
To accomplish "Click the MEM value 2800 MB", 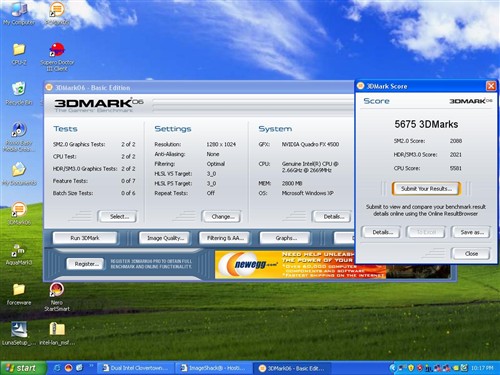I will coord(292,183).
